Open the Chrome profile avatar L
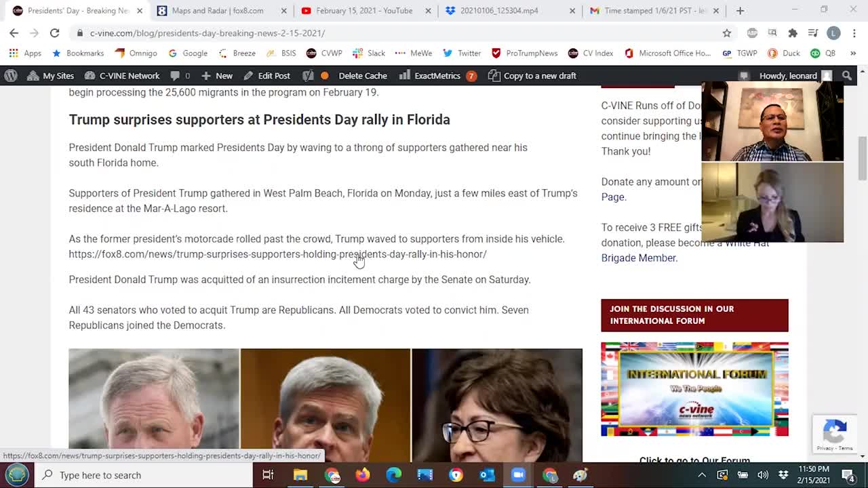868x488 pixels. coord(833,33)
